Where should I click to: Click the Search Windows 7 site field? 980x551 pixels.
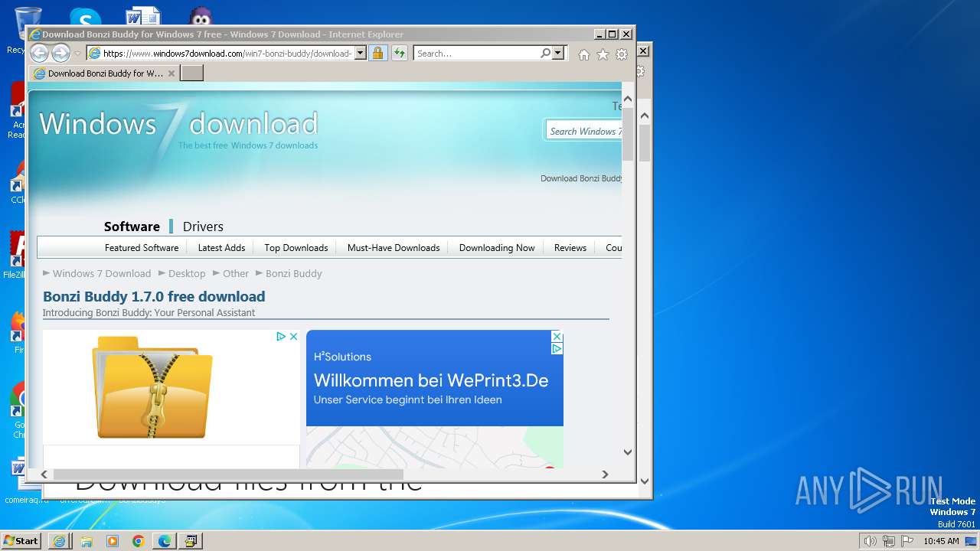point(584,131)
